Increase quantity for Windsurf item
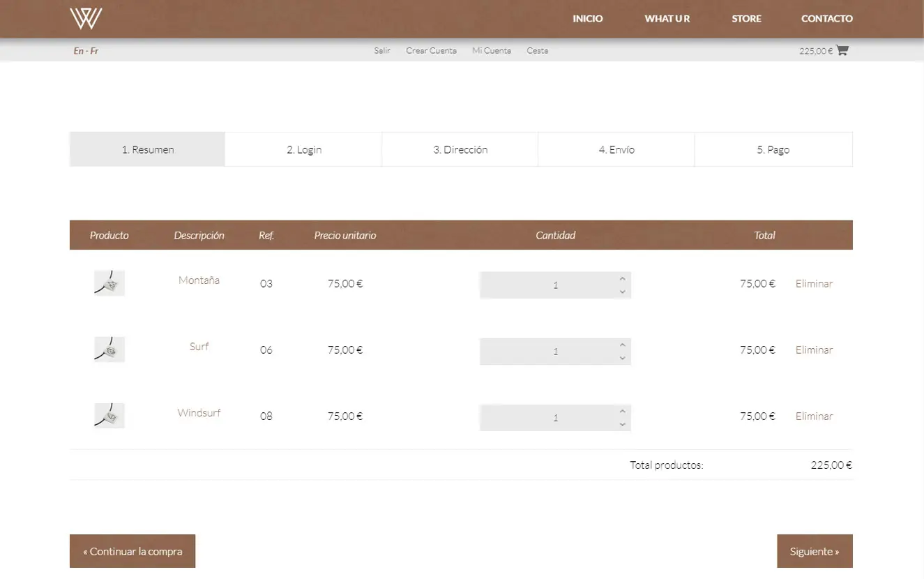The height and width of the screenshot is (579, 924). click(x=622, y=411)
